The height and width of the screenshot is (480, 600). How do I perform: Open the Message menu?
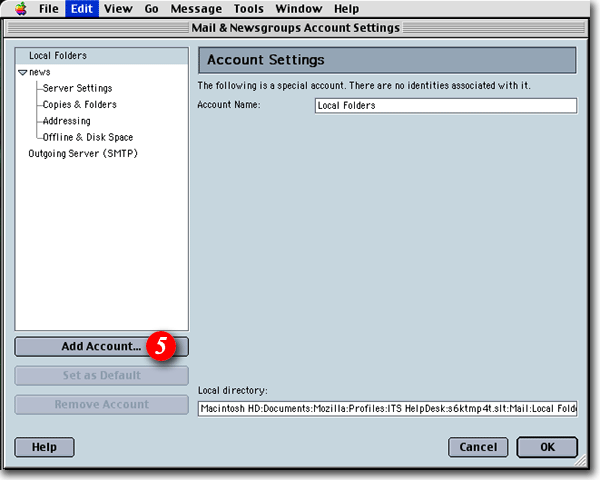coord(196,9)
